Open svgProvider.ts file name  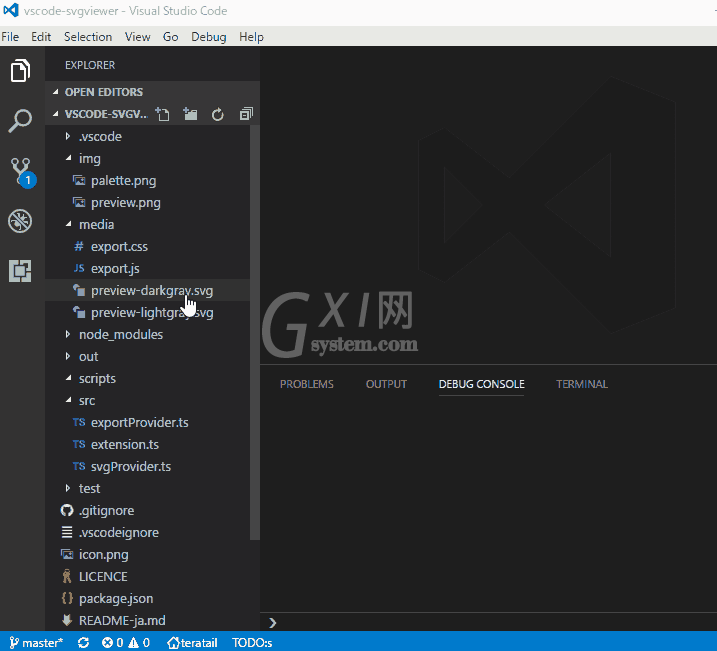pyautogui.click(x=131, y=467)
